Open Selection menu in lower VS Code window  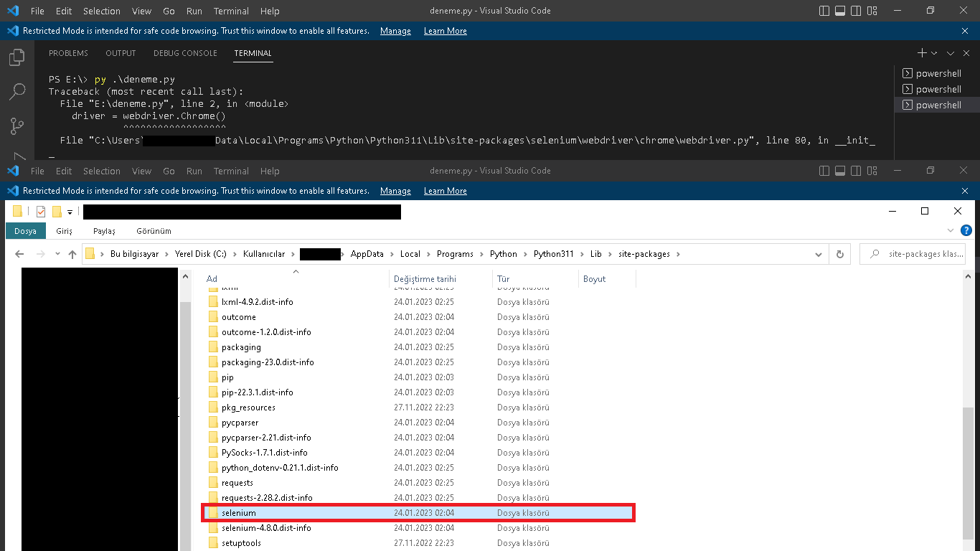[102, 171]
